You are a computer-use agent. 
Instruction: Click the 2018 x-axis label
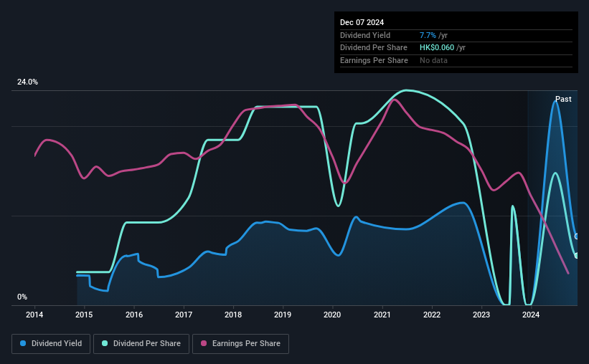tap(233, 315)
